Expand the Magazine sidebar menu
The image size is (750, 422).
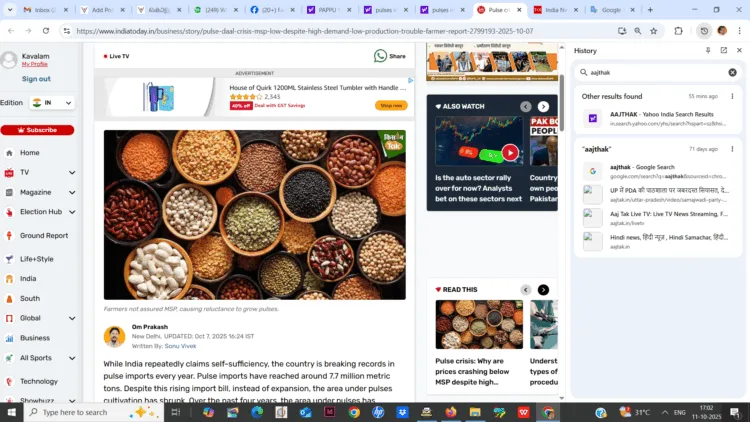click(x=72, y=192)
